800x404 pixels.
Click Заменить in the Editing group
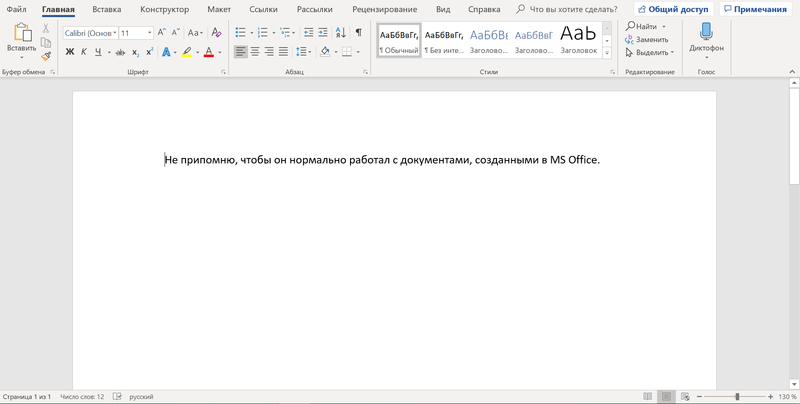click(x=651, y=39)
